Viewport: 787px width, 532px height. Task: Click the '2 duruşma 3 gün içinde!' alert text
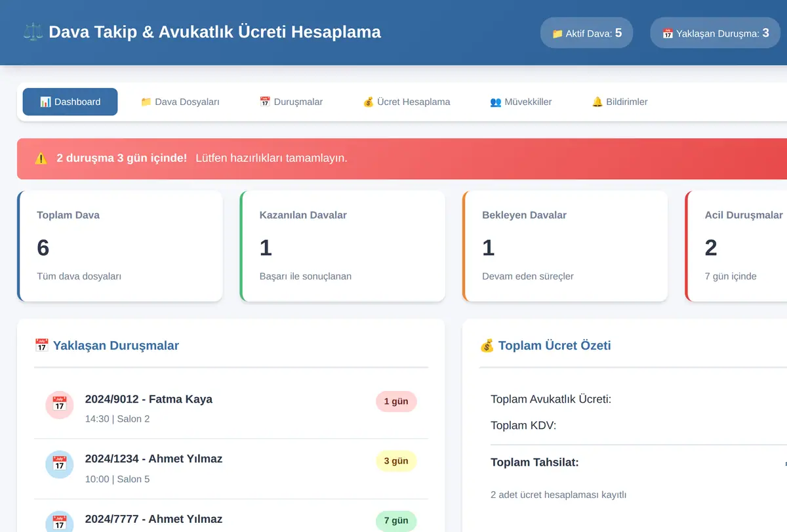(122, 158)
